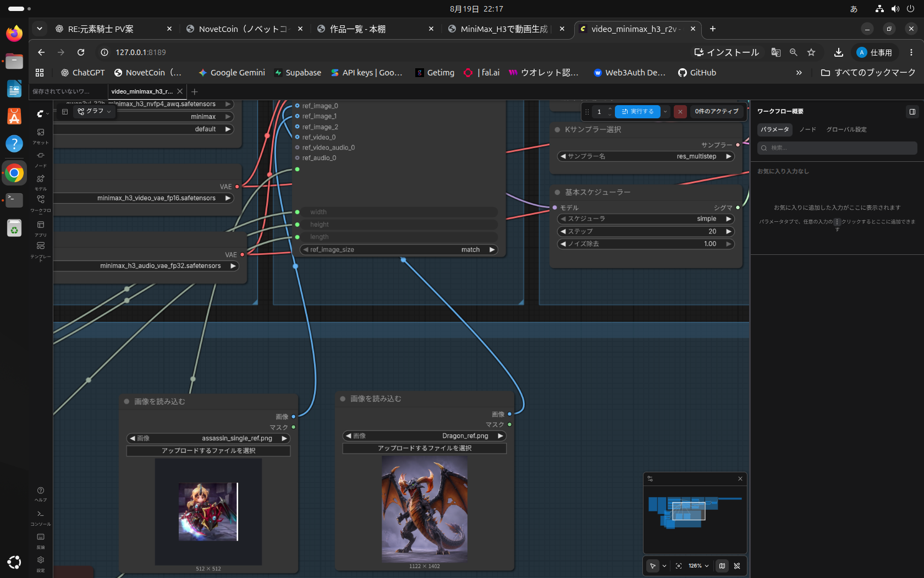Collapse the Kサンプラー選択 node via its dot
Image resolution: width=924 pixels, height=578 pixels.
coord(557,129)
